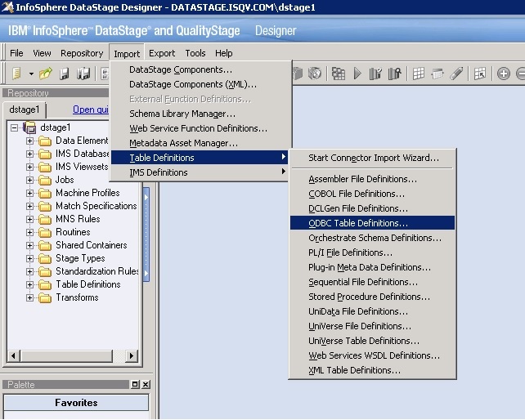Click the Zoom in plus icon
Viewport: 525px width, 420px height.
pyautogui.click(x=504, y=74)
